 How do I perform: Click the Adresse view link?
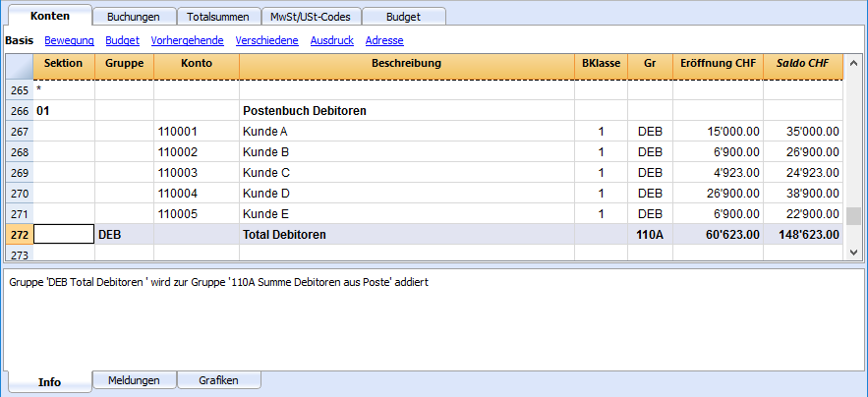[384, 40]
